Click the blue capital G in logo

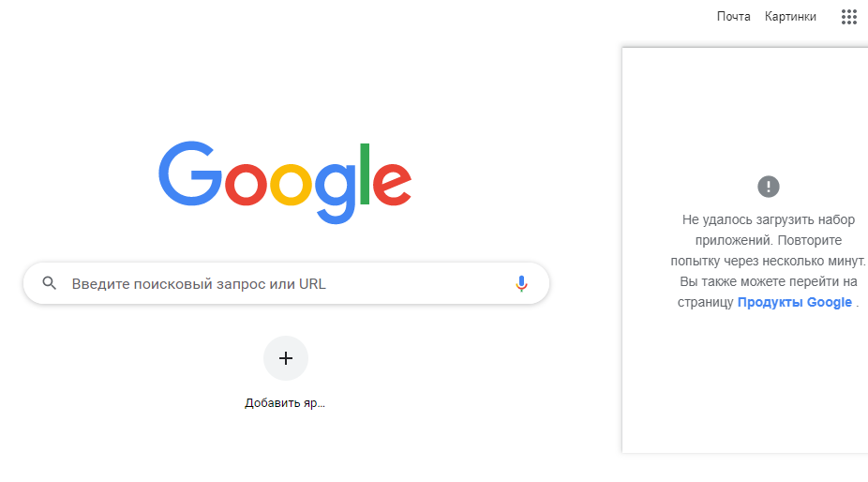coord(188,174)
